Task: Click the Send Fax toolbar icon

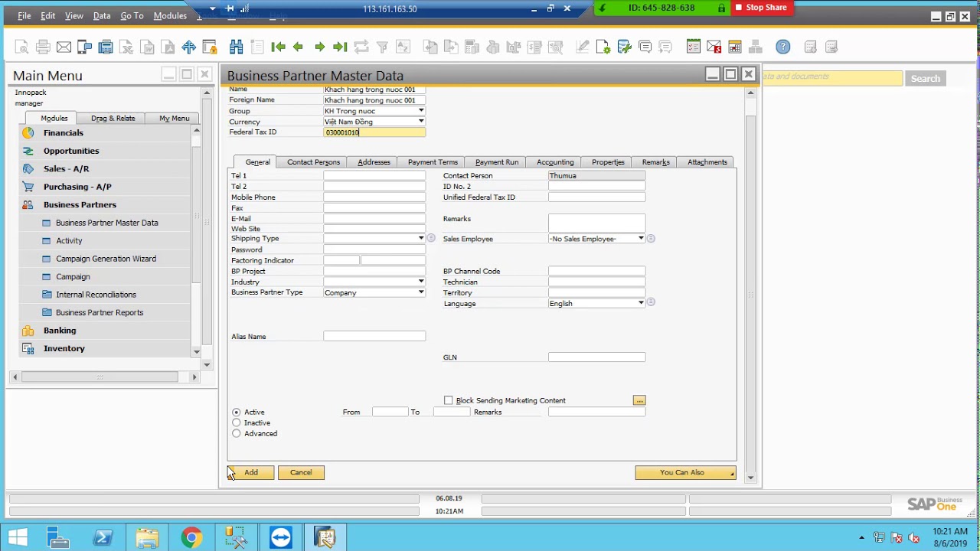Action: click(106, 47)
